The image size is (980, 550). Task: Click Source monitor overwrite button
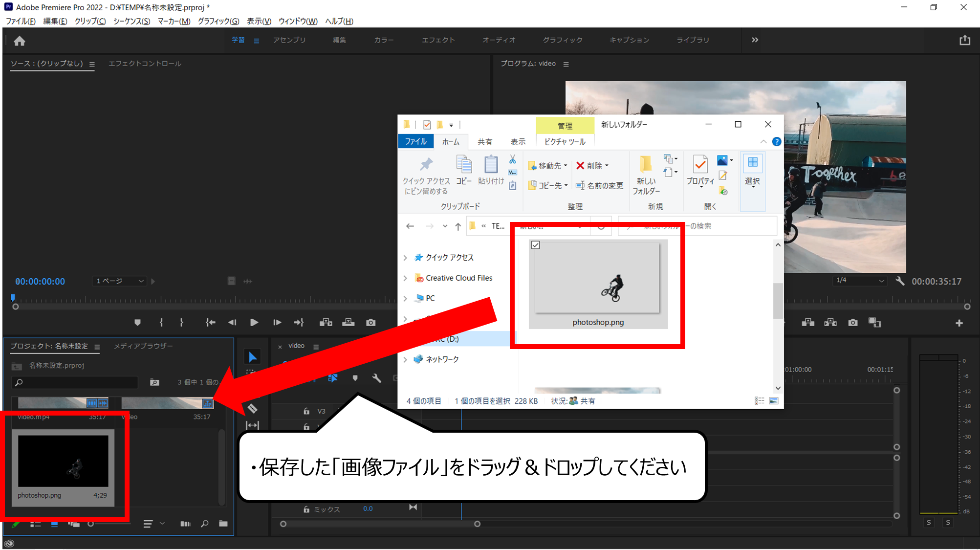pyautogui.click(x=348, y=323)
